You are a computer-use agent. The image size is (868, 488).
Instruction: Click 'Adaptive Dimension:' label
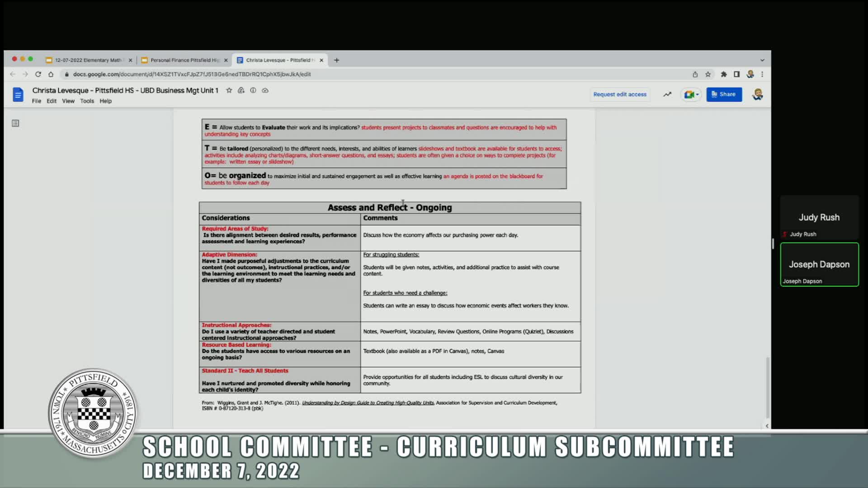pyautogui.click(x=229, y=255)
